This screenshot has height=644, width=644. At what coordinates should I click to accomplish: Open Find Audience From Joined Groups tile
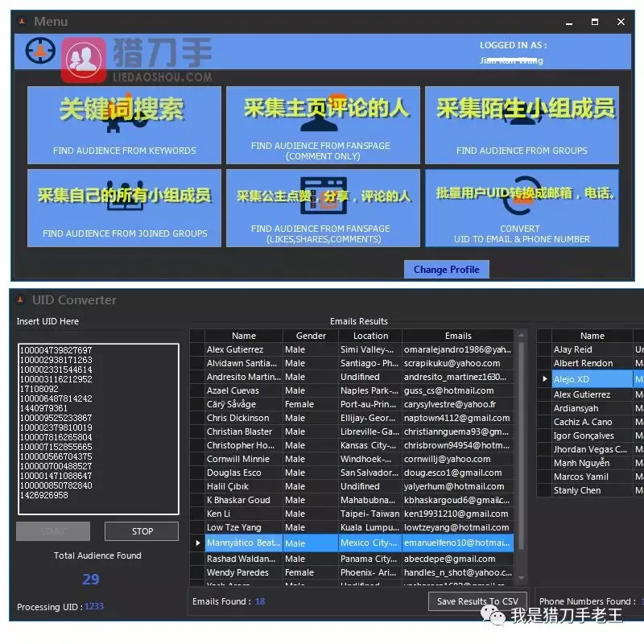click(124, 208)
